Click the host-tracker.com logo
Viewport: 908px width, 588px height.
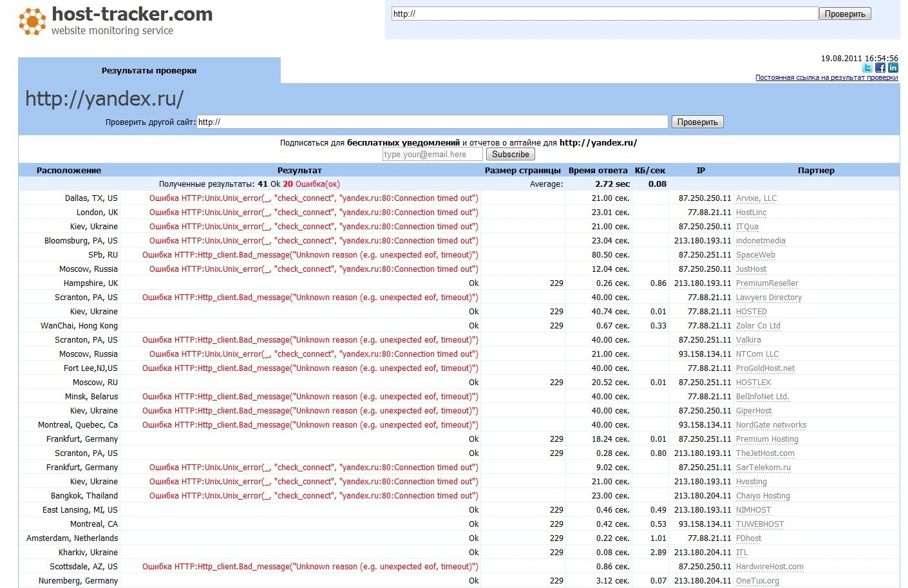pyautogui.click(x=116, y=21)
